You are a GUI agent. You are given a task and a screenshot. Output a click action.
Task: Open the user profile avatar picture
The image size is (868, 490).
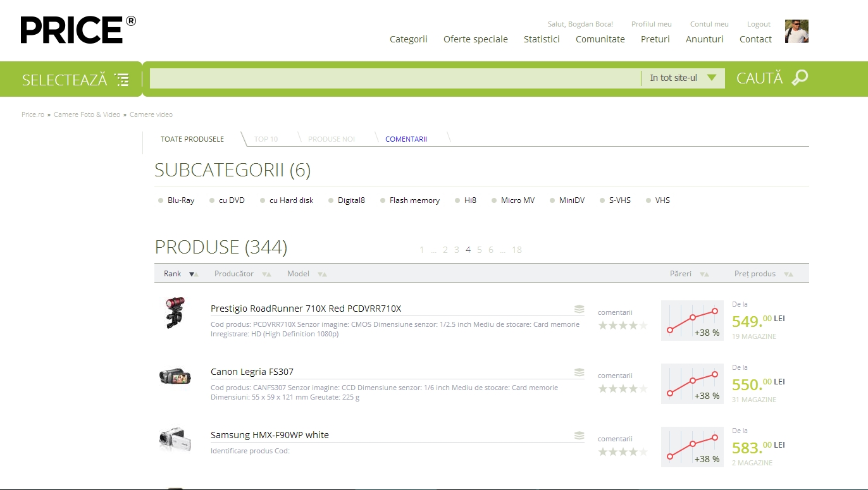(x=797, y=32)
